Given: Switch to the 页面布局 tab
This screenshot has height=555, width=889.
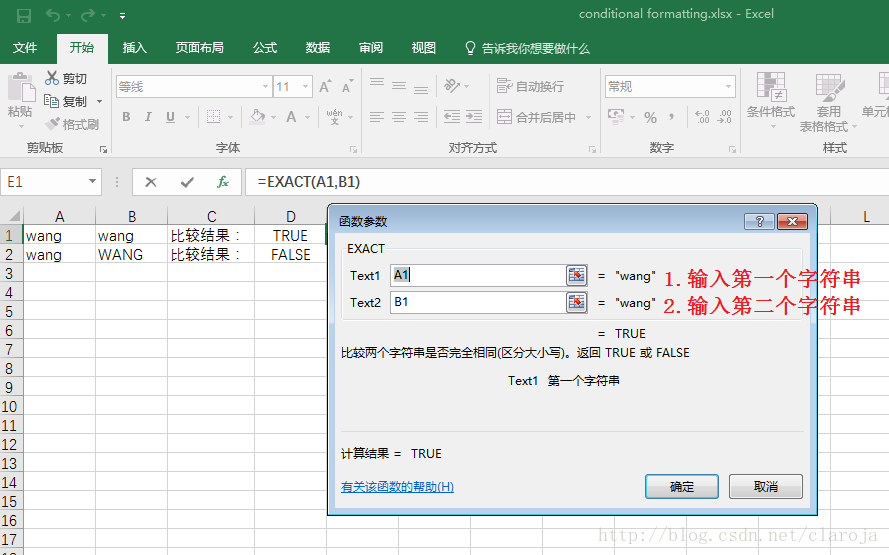Looking at the screenshot, I should click(x=199, y=48).
